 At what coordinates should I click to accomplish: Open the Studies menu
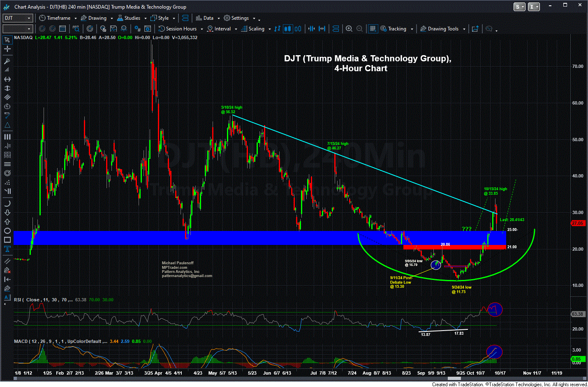click(x=129, y=18)
